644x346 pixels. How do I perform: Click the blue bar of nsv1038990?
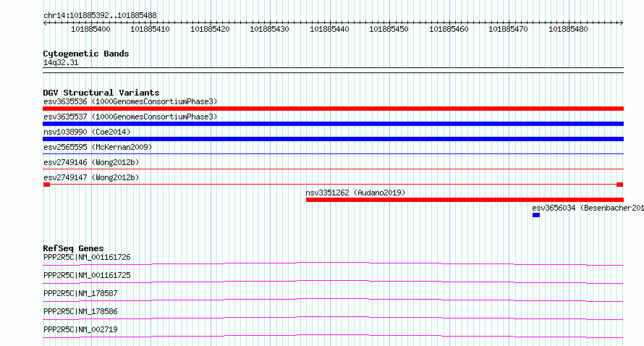333,139
